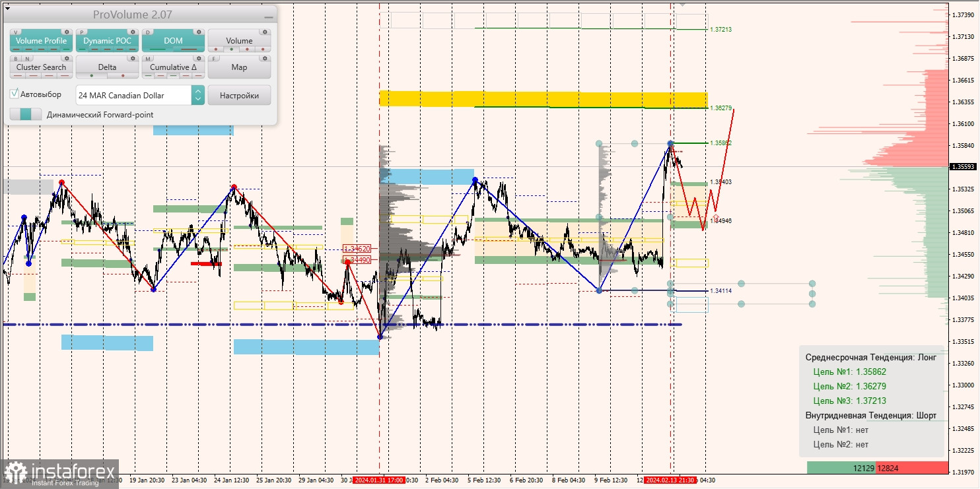Open the contract selector spinner arrows
The height and width of the screenshot is (489, 980).
[x=198, y=95]
